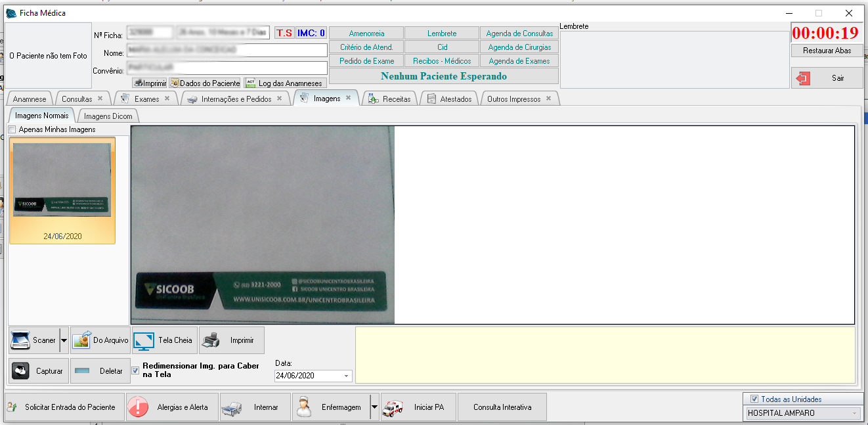Click the Scaner scanner icon button
This screenshot has width=868, height=425.
33,340
